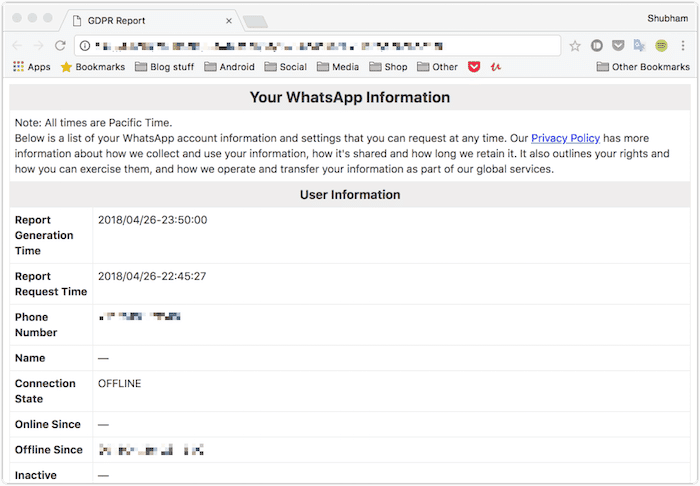
Task: Click the value 2018/04/26-23:50:00
Action: (153, 220)
